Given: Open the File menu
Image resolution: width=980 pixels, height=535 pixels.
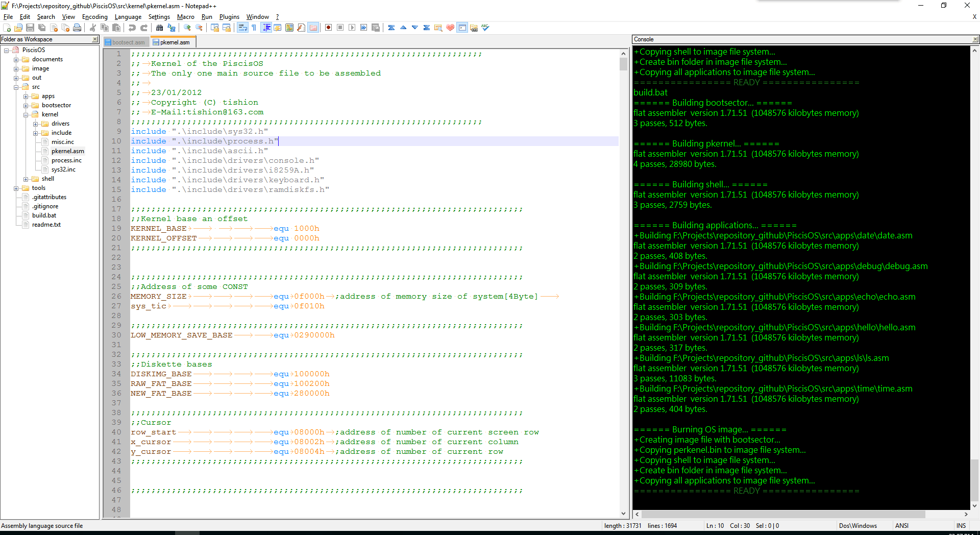Looking at the screenshot, I should [8, 17].
